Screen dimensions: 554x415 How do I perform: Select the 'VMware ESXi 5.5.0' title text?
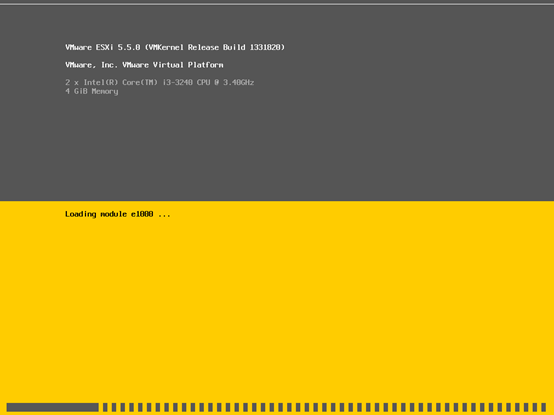point(102,47)
